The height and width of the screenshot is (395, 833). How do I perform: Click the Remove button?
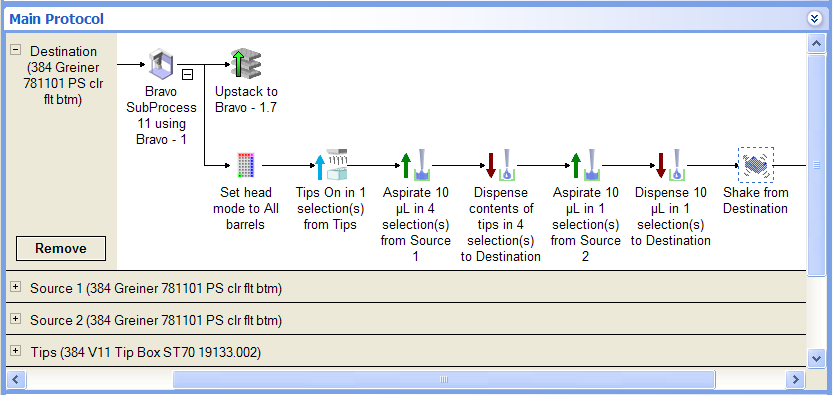61,248
